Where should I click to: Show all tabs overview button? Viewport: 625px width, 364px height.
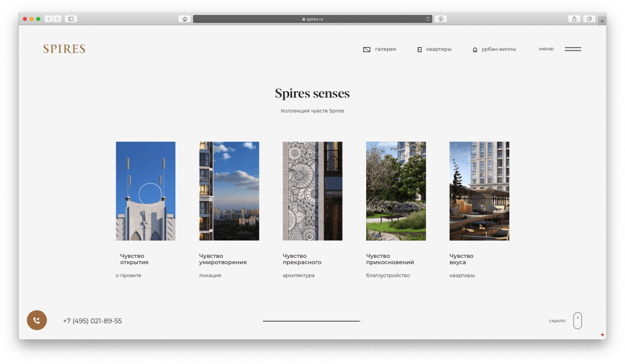tap(589, 19)
